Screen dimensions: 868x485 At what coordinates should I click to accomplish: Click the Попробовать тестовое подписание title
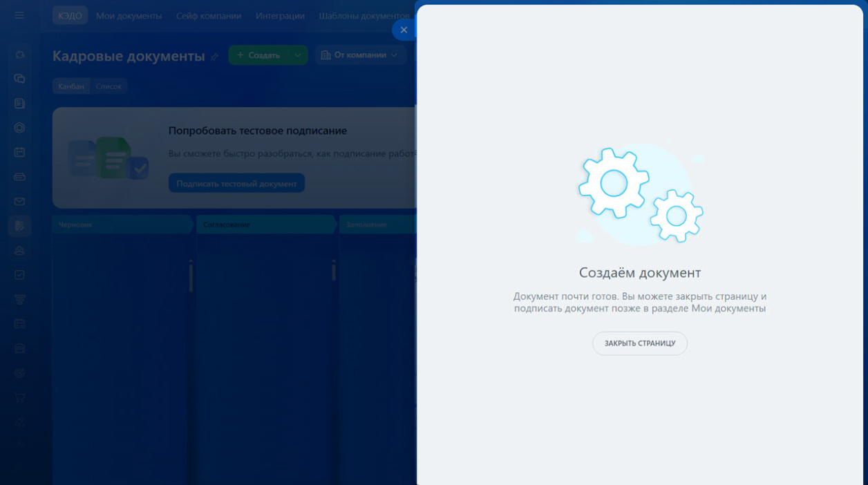[258, 131]
